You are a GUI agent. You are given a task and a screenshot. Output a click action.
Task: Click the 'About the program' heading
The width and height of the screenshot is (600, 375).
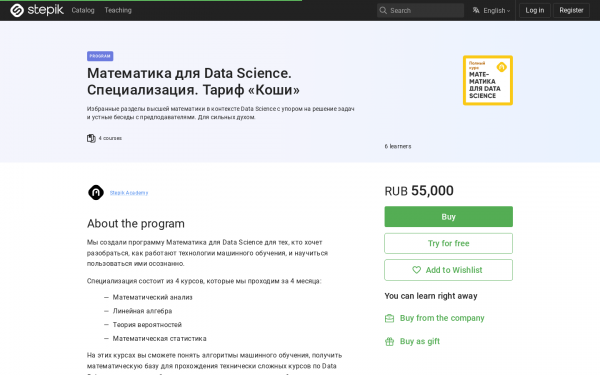pyautogui.click(x=136, y=223)
